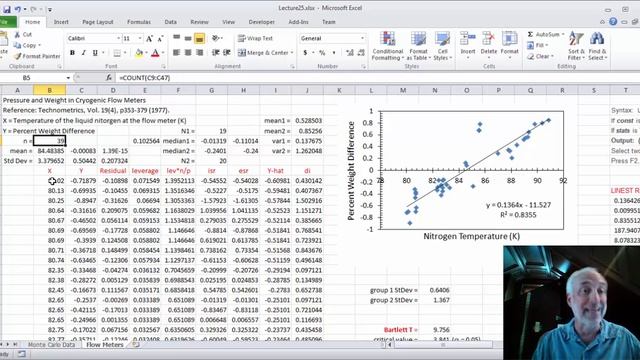
Task: Toggle Italic formatting
Action: pyautogui.click(x=84, y=53)
